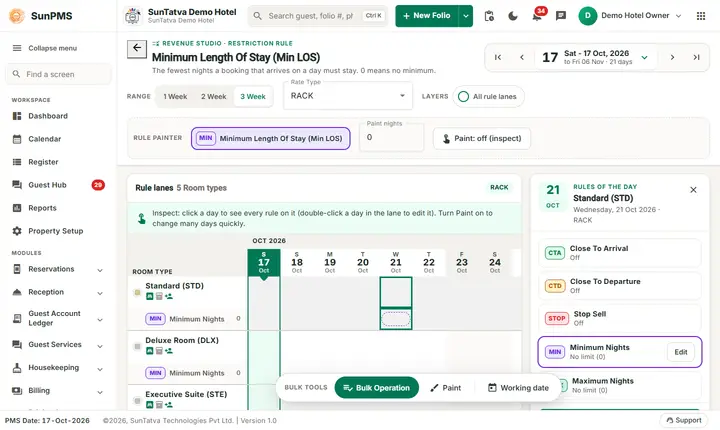The width and height of the screenshot is (720, 430).
Task: Open the apps grid icon
Action: point(701,16)
